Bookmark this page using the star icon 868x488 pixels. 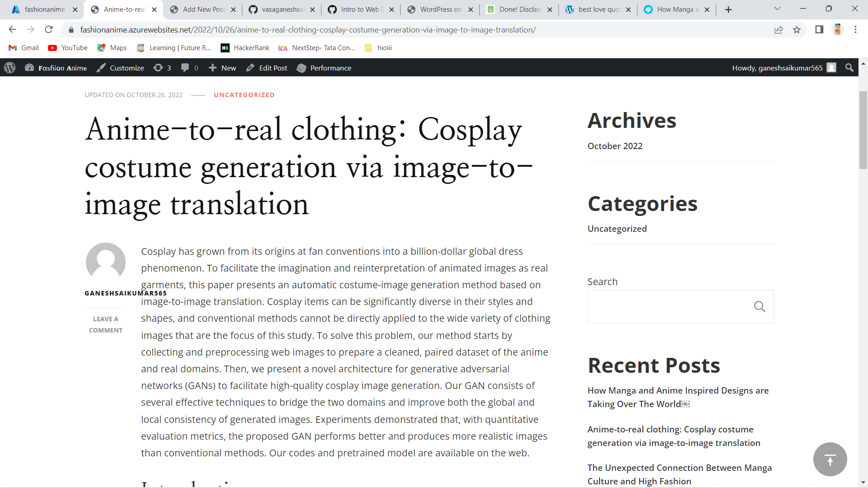point(797,29)
